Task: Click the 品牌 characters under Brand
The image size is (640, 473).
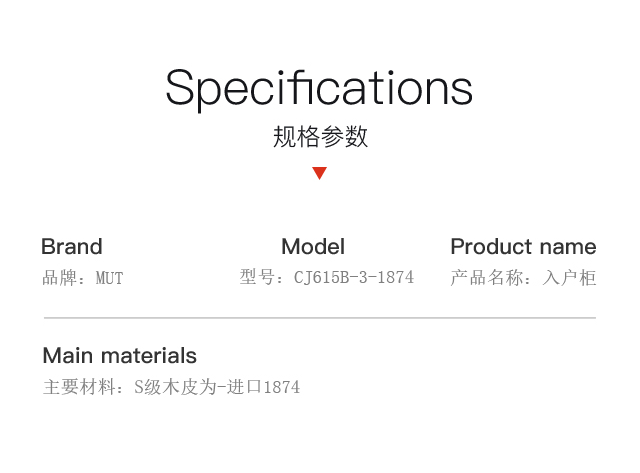Action: (60, 278)
